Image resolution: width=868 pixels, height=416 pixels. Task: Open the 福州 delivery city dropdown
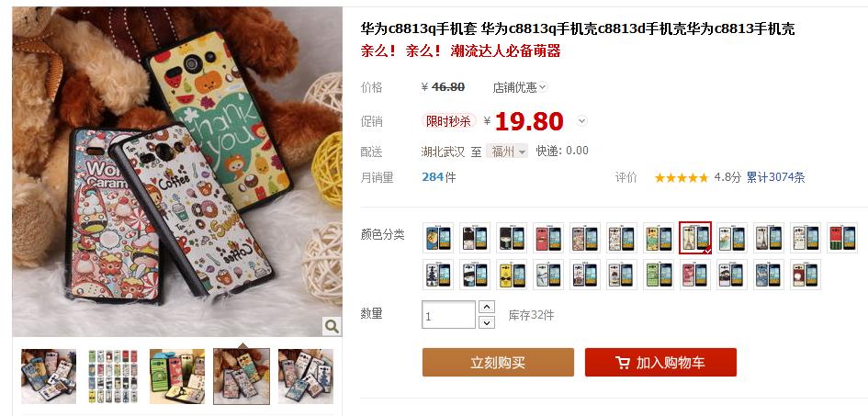[506, 151]
